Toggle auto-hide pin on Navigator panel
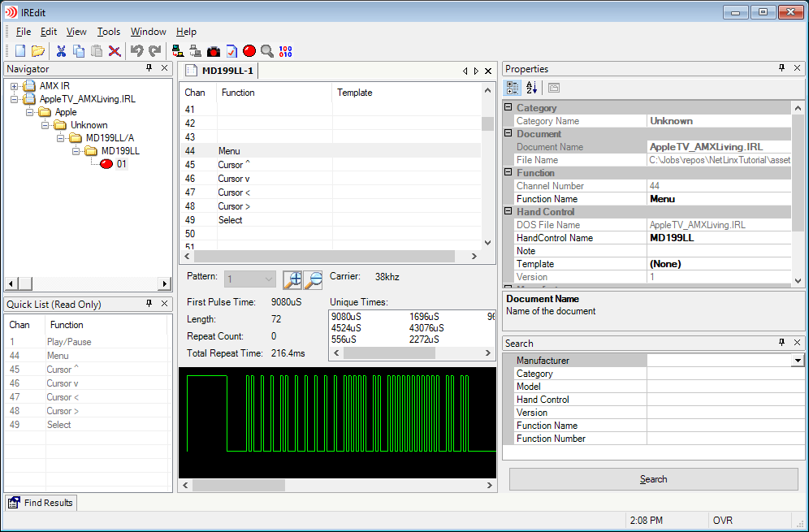This screenshot has width=809, height=532. [x=149, y=69]
